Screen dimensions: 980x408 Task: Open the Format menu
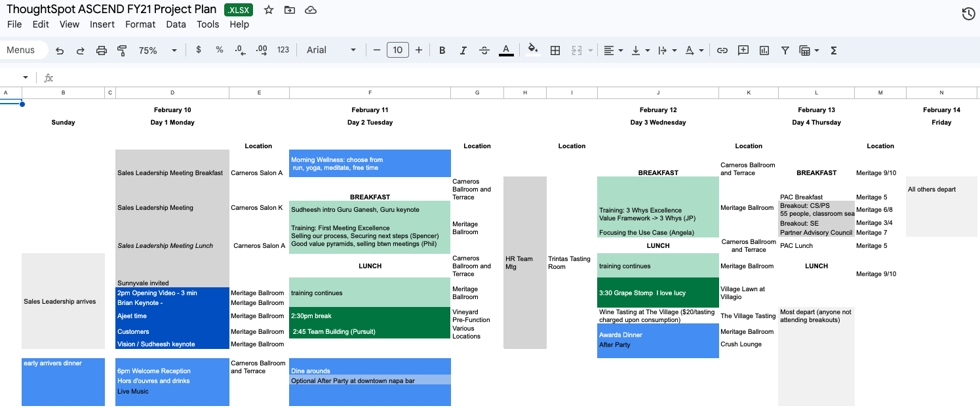coord(140,24)
